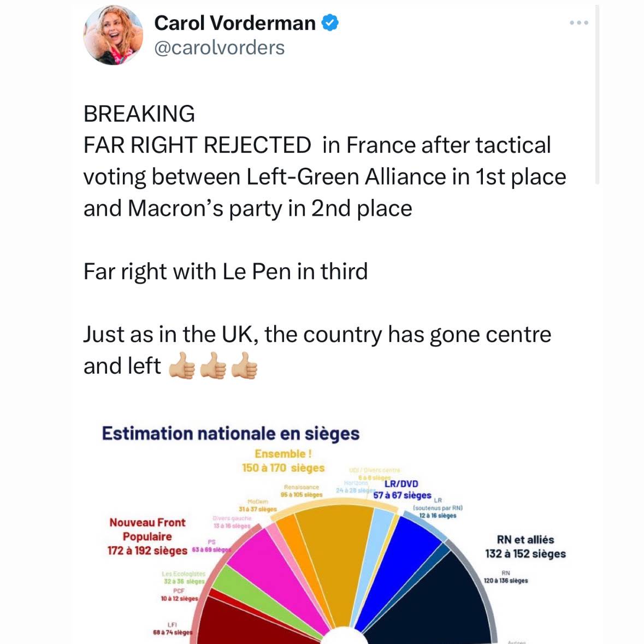Visit the @carolvorders handle
The image size is (644, 644).
[219, 48]
